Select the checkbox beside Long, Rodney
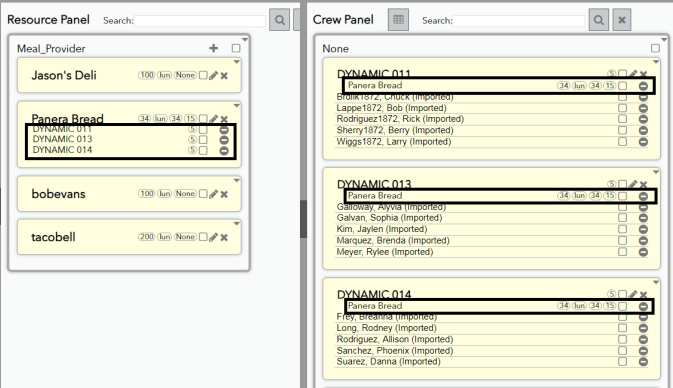Screen dimensions: 673x388 (622, 328)
